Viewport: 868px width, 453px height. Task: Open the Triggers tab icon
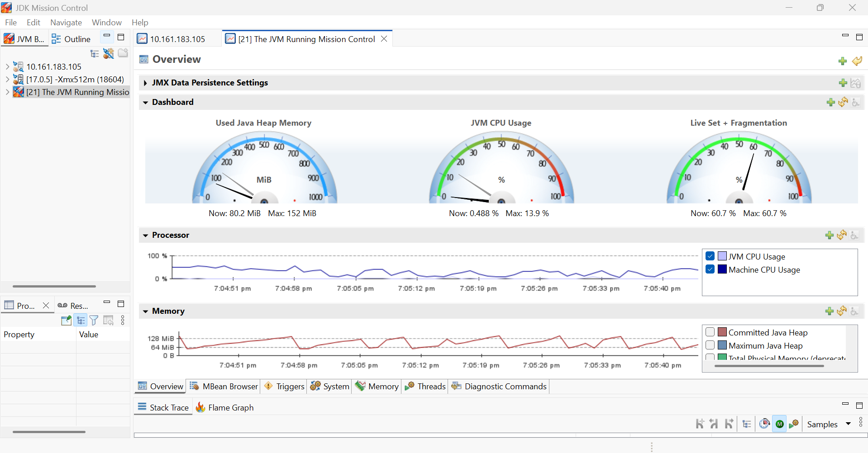click(x=269, y=386)
